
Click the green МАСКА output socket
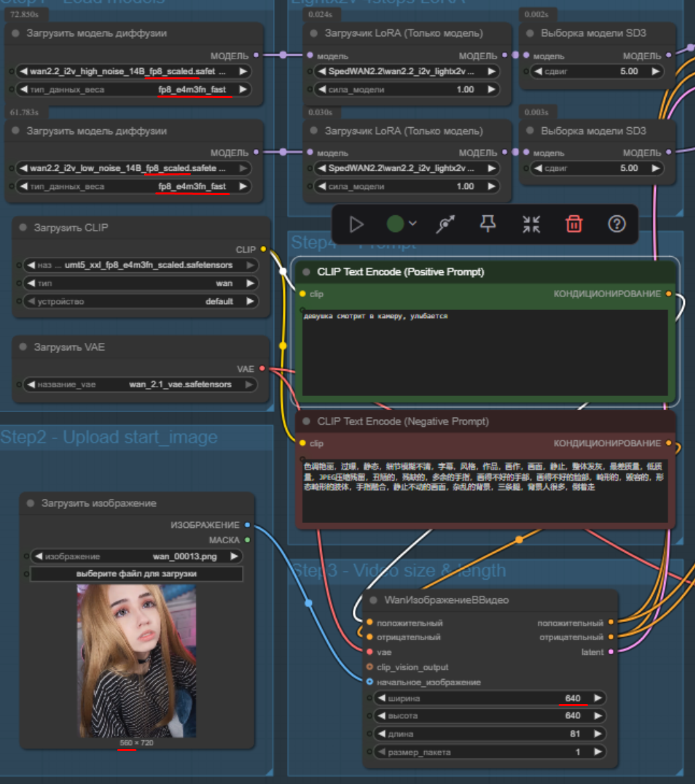[247, 540]
